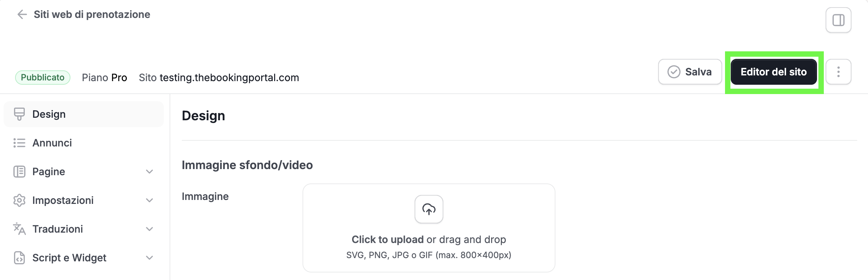Click the Pagine layout icon

(19, 172)
